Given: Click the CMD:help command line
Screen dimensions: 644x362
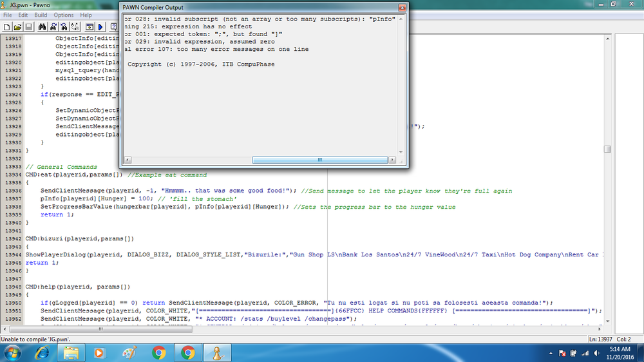Looking at the screenshot, I should pos(78,287).
